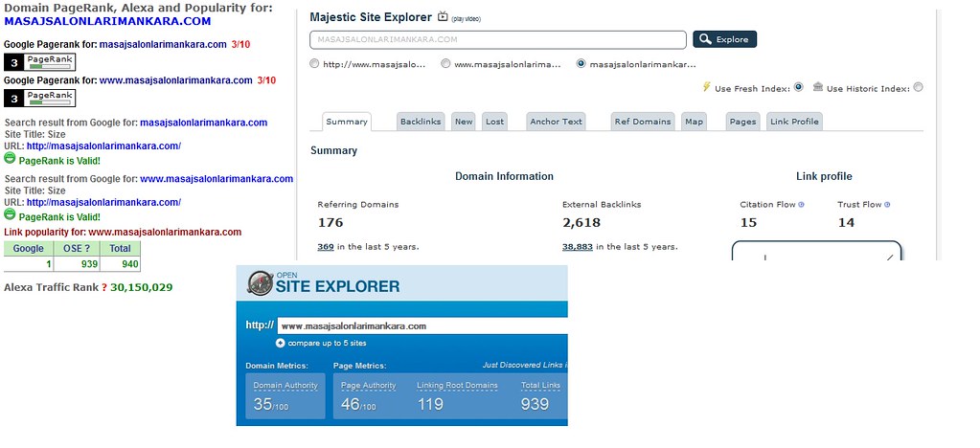The width and height of the screenshot is (980, 448).
Task: Open Google Pagerank www.masajsalonlarimankara.com link
Action: pos(175,80)
